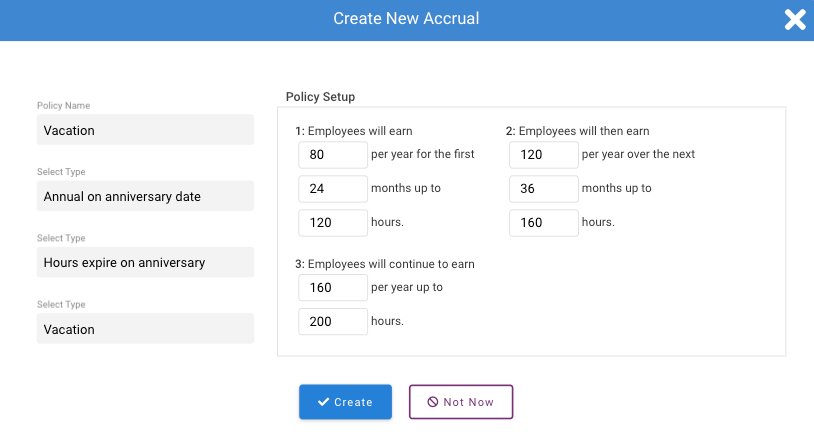Select the 24 months field in tier 1
Screen dimensions: 814x440
point(333,189)
